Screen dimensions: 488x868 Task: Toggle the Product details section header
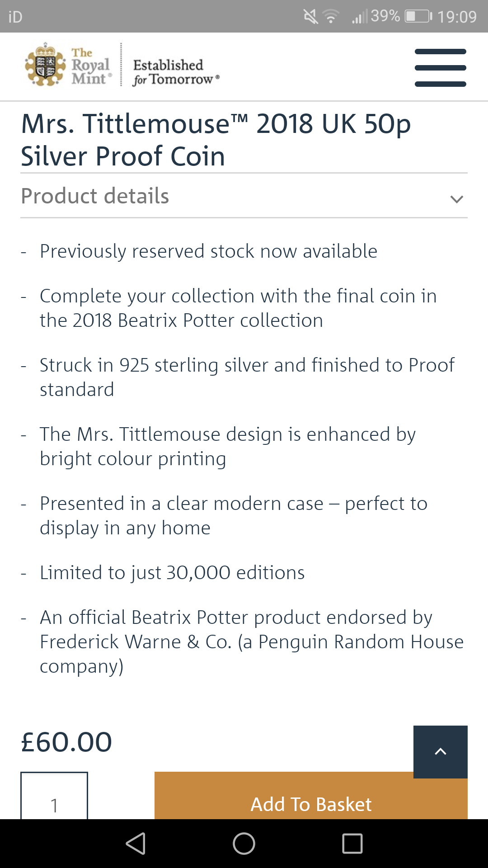(x=244, y=196)
